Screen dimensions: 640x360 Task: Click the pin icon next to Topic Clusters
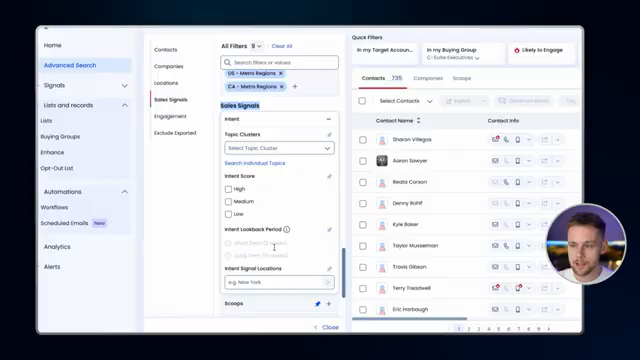click(x=329, y=135)
